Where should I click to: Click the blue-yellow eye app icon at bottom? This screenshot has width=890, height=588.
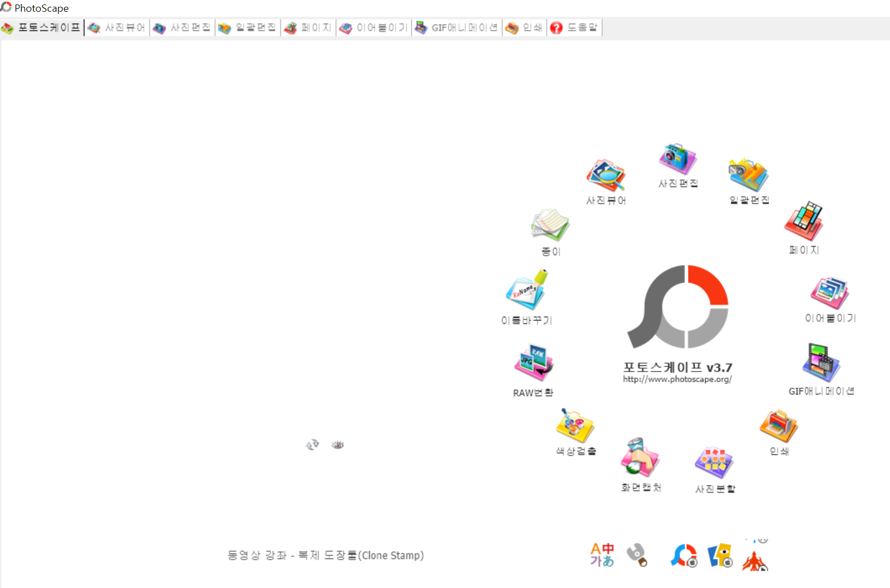(720, 556)
